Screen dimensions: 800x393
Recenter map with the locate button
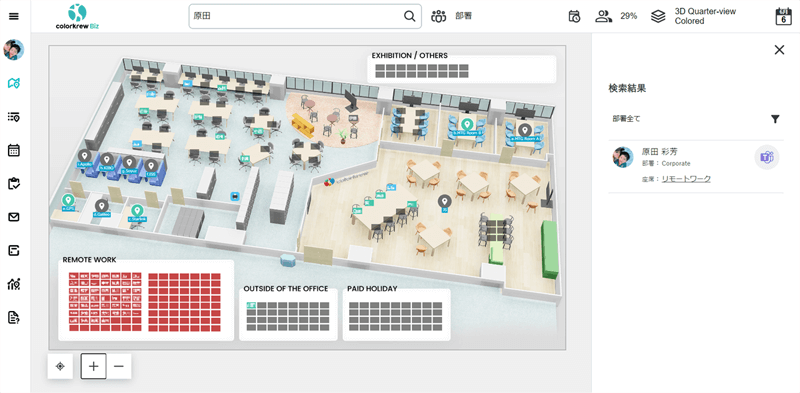coord(60,366)
